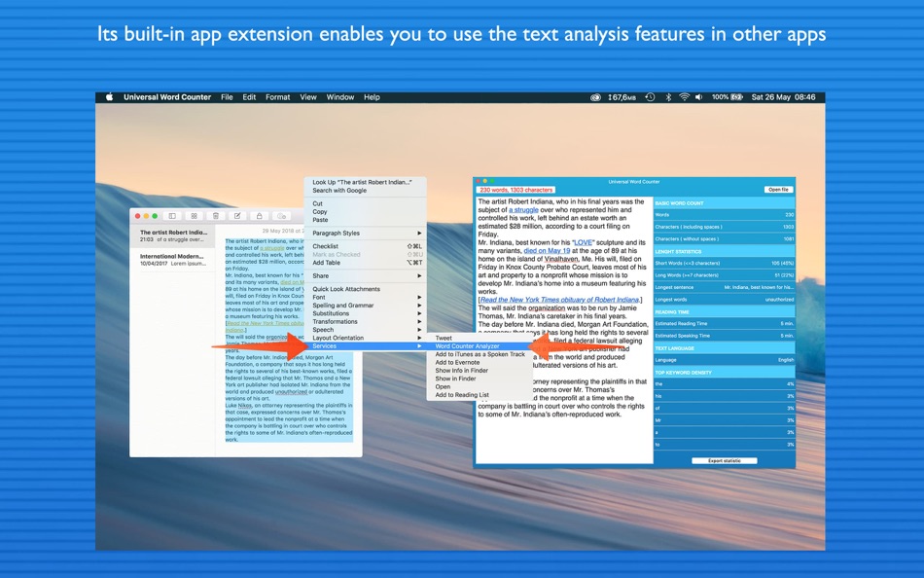This screenshot has height=578, width=924.
Task: Choose Add to Reading List
Action: click(480, 395)
